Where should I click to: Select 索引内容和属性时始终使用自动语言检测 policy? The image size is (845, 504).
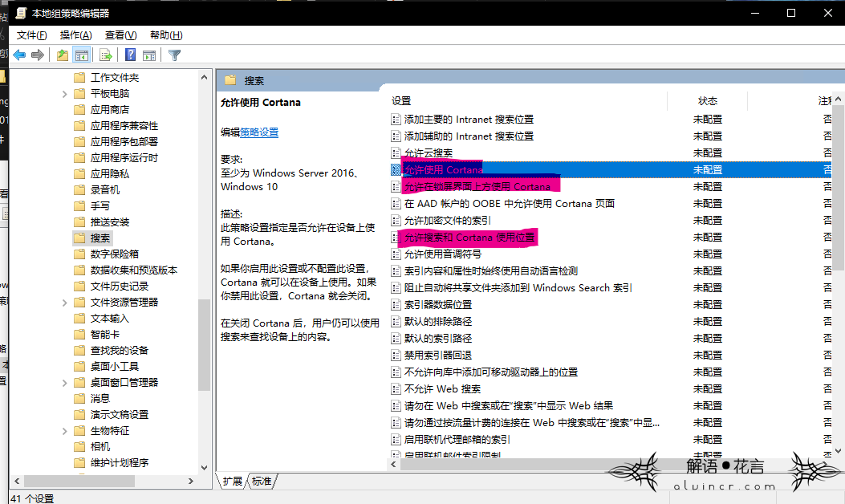[x=491, y=271]
